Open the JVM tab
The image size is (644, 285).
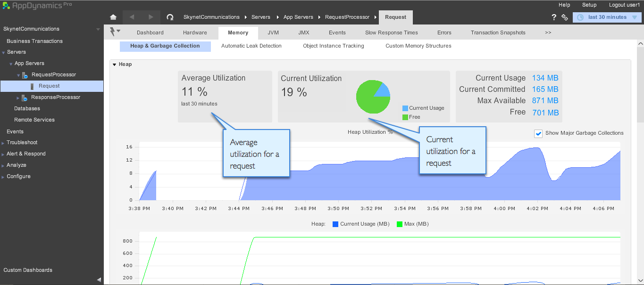tap(273, 33)
